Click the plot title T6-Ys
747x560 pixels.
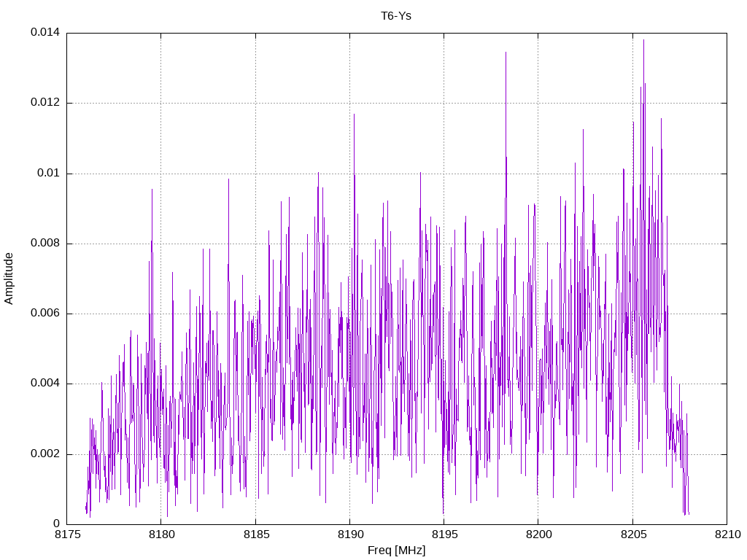[x=396, y=16]
